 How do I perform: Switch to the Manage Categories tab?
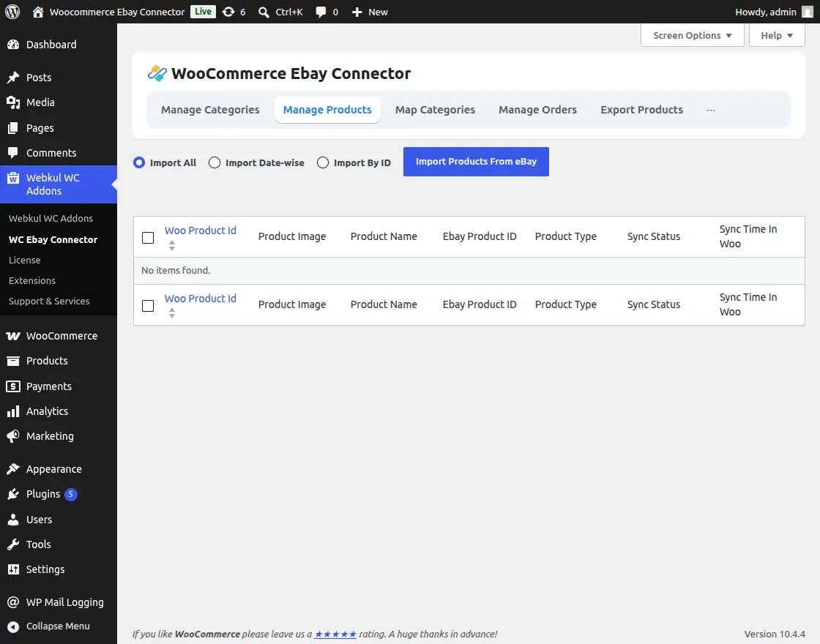tap(210, 110)
